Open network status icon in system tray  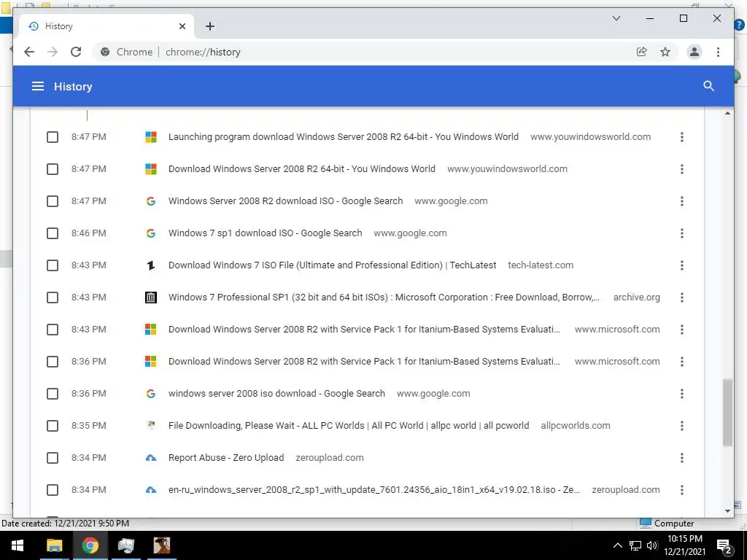(635, 545)
